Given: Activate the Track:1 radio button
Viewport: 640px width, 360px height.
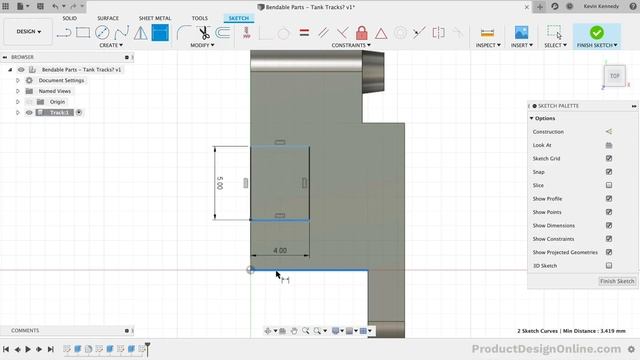Looking at the screenshot, I should [x=79, y=112].
